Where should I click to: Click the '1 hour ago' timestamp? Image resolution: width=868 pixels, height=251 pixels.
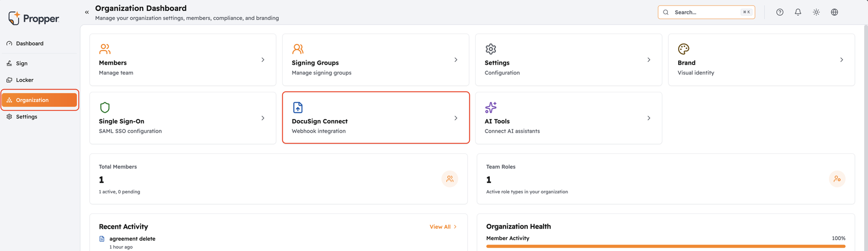(x=121, y=247)
